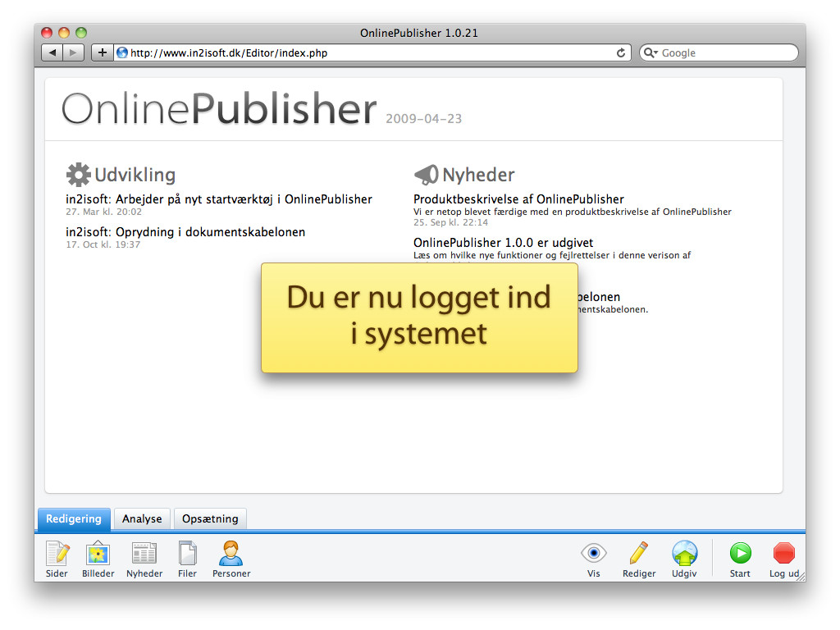Click the Rediger pencil icon
This screenshot has height=630, width=840.
(638, 554)
